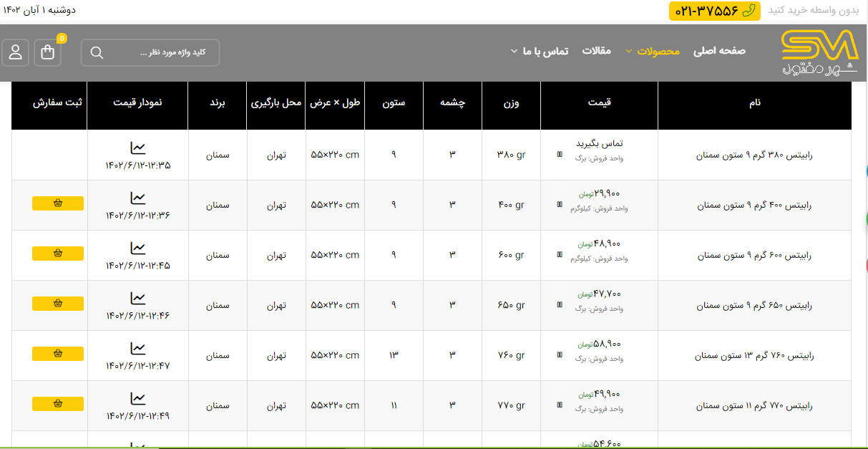This screenshot has width=868, height=449.
Task: Go to صفحه اصلی menu item
Action: 719,51
